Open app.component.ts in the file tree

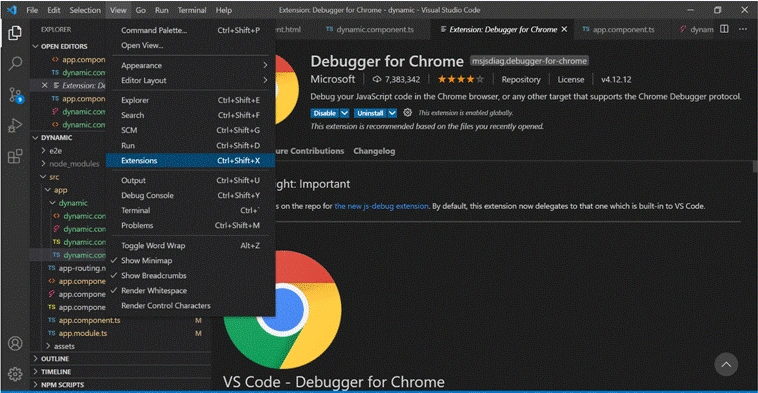(x=89, y=320)
